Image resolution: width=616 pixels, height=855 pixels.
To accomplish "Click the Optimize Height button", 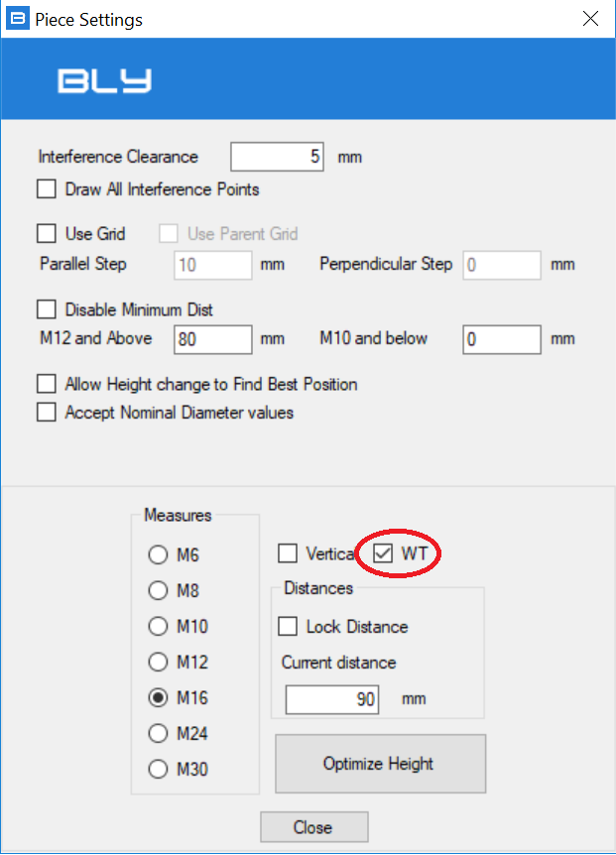I will tap(381, 764).
